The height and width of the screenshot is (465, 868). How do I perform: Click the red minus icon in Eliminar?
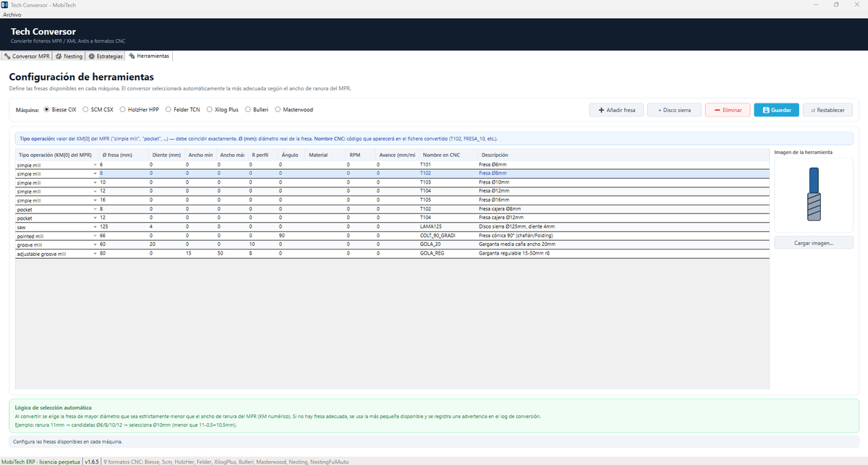717,110
